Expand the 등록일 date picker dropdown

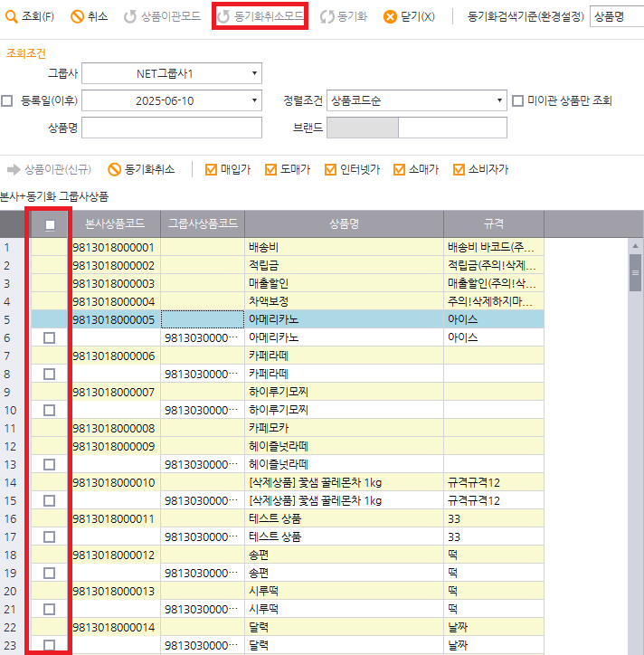(255, 100)
